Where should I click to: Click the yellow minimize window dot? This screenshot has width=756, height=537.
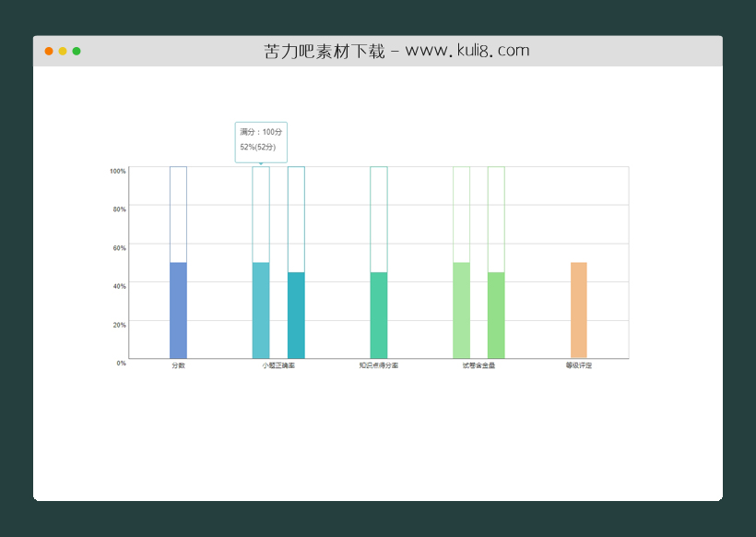click(63, 51)
